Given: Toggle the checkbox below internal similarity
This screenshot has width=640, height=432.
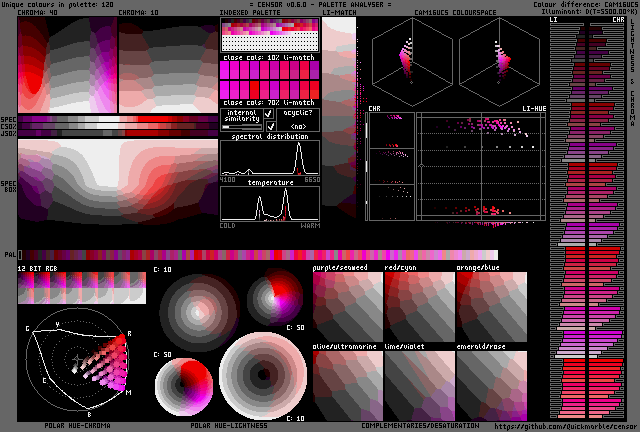Looking at the screenshot, I should 269,127.
